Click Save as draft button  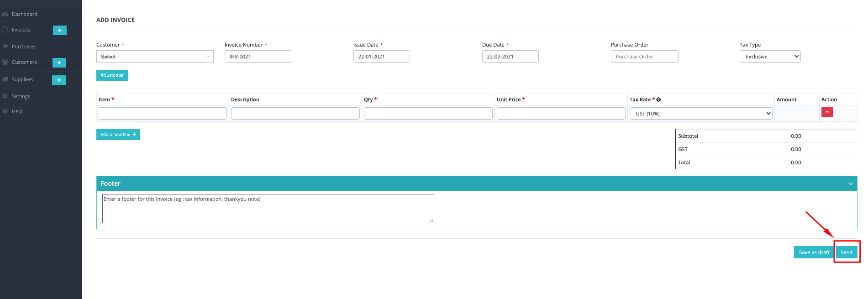pos(814,252)
